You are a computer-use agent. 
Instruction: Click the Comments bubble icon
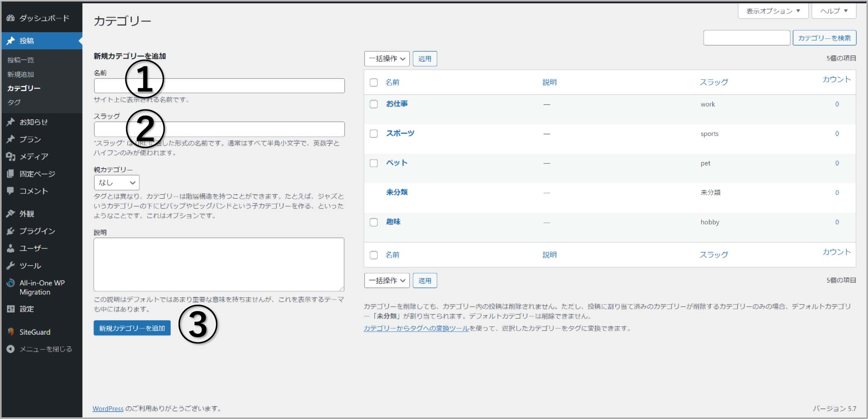coord(11,191)
